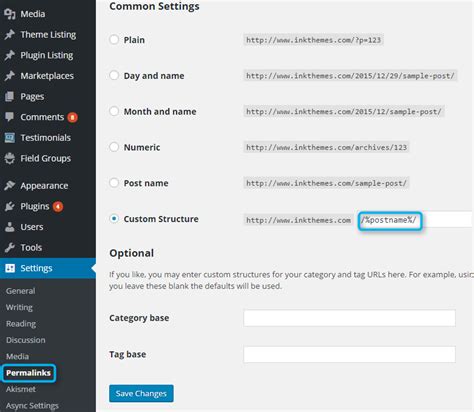Go to Discussion settings submenu
Image resolution: width=474 pixels, height=412 pixels.
[x=25, y=340]
